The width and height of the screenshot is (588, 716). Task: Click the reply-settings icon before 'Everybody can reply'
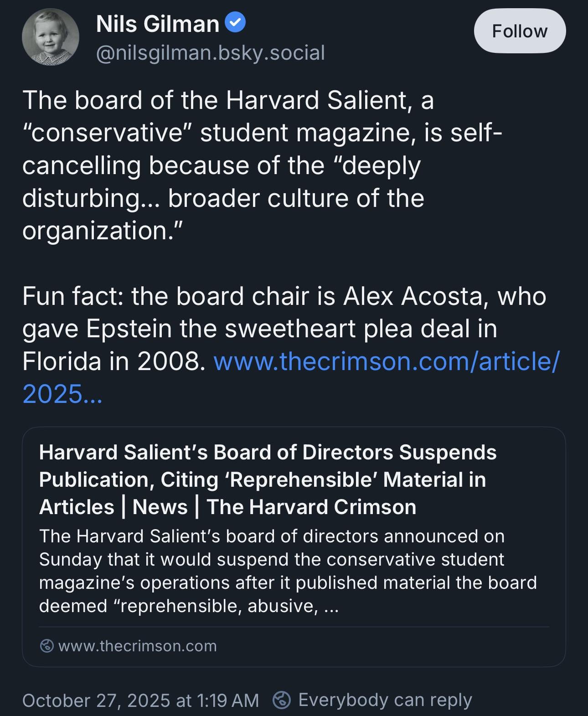[x=282, y=700]
